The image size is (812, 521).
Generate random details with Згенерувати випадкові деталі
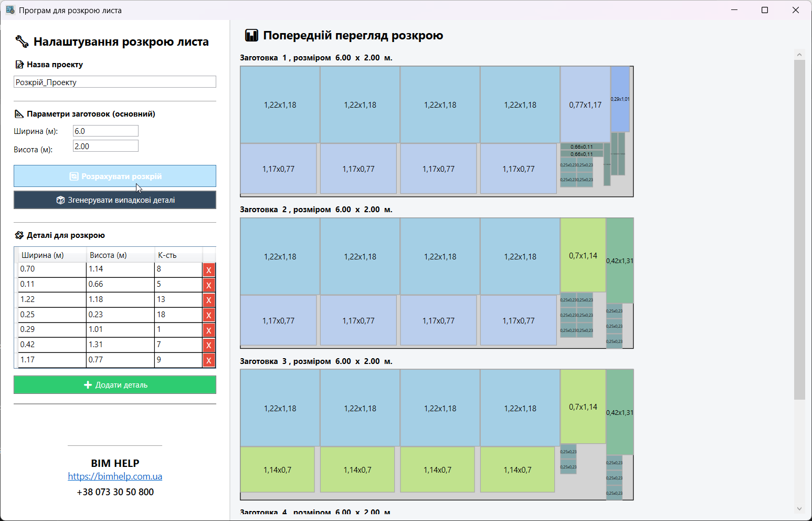coord(115,200)
